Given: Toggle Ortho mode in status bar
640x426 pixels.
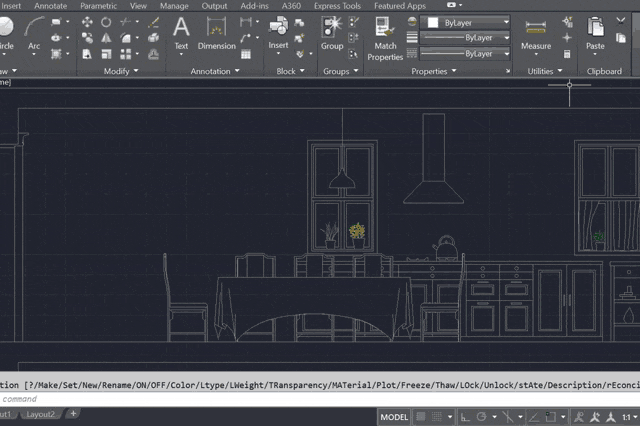Looking at the screenshot, I should 465,417.
